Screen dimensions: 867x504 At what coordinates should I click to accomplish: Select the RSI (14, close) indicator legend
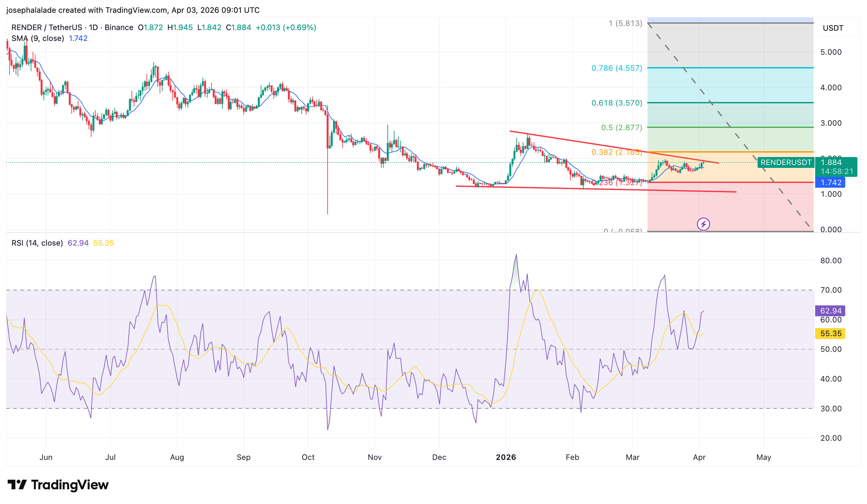[37, 243]
